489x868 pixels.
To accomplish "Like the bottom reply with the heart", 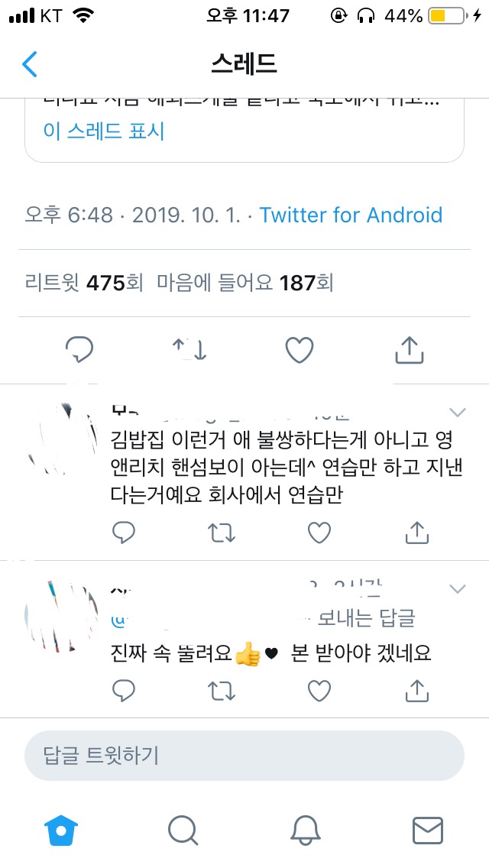I will tap(319, 691).
